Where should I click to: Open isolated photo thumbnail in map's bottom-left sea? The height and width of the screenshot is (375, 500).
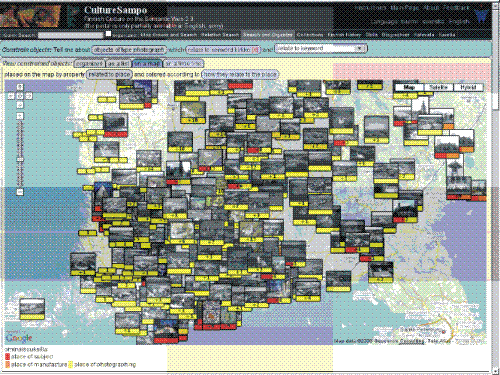click(32, 309)
